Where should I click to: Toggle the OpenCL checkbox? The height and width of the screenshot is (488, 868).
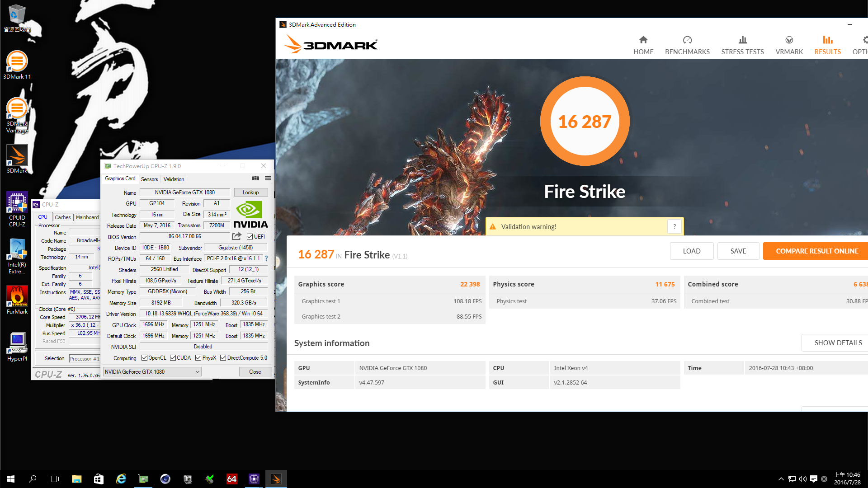pyautogui.click(x=145, y=358)
